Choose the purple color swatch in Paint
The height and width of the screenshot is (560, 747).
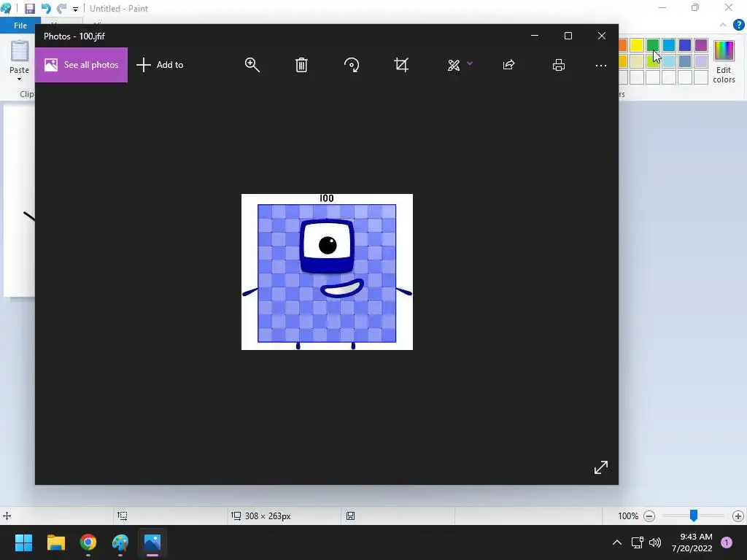pyautogui.click(x=701, y=45)
